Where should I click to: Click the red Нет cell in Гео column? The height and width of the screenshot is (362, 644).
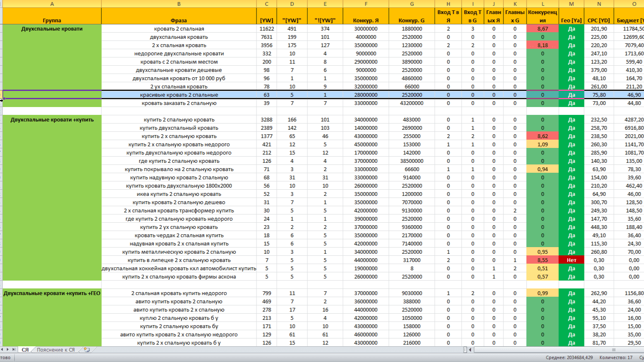tap(571, 260)
